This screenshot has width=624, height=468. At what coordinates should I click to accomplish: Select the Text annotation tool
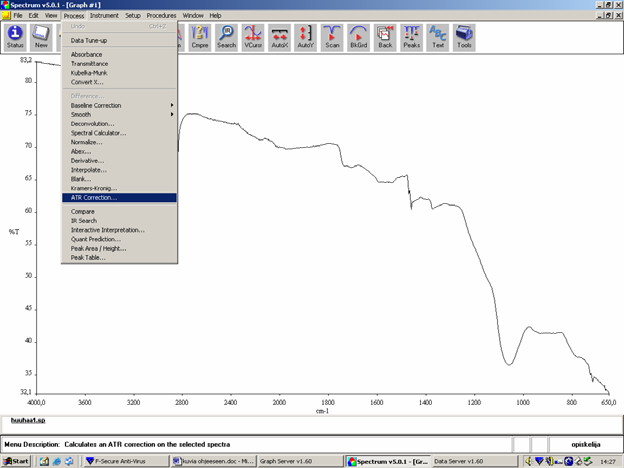click(x=438, y=37)
